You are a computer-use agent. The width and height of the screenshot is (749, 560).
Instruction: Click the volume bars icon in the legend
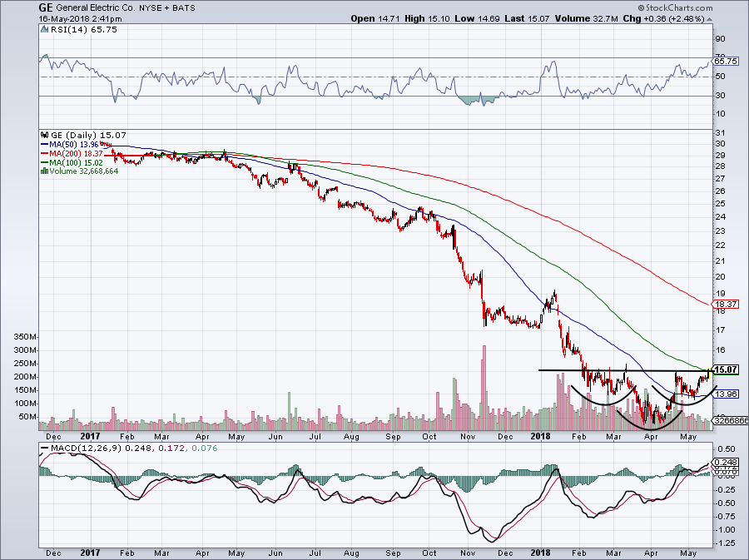(x=44, y=171)
